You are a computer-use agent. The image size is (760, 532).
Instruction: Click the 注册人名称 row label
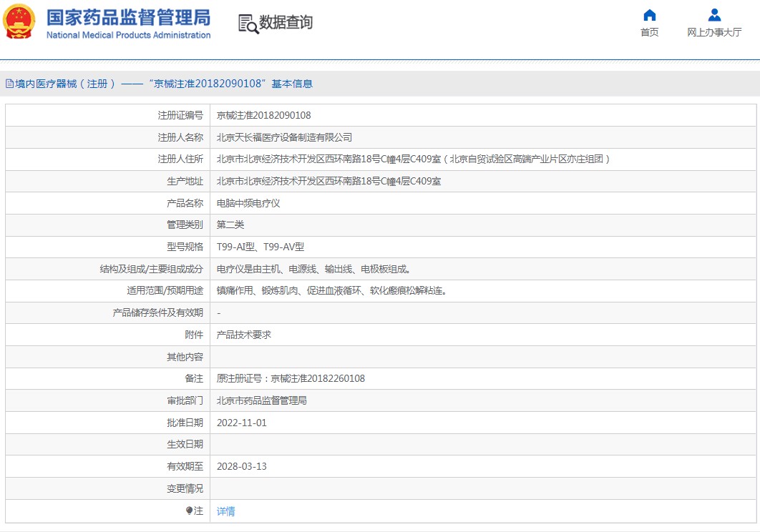180,137
